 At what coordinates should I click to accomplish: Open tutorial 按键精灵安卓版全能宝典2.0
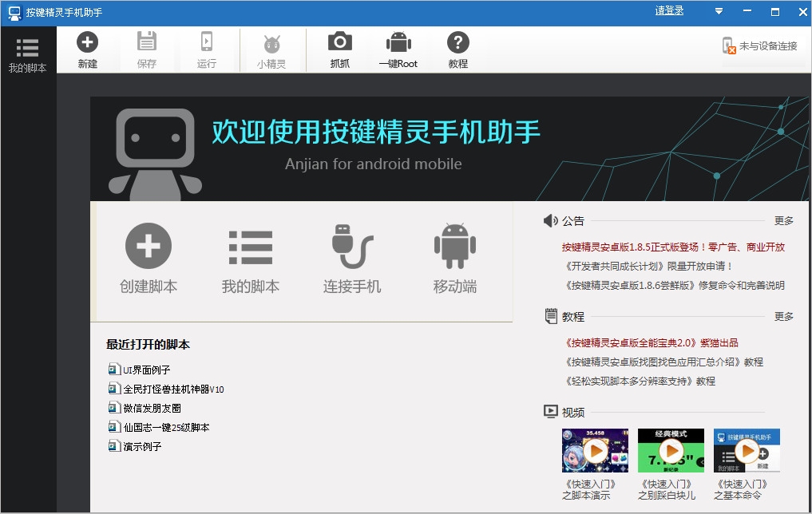click(x=650, y=342)
